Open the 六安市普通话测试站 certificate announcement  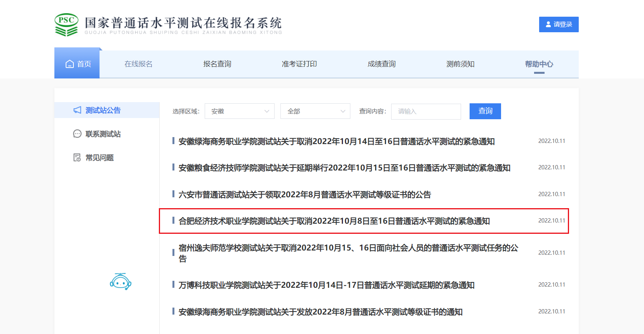coord(305,195)
